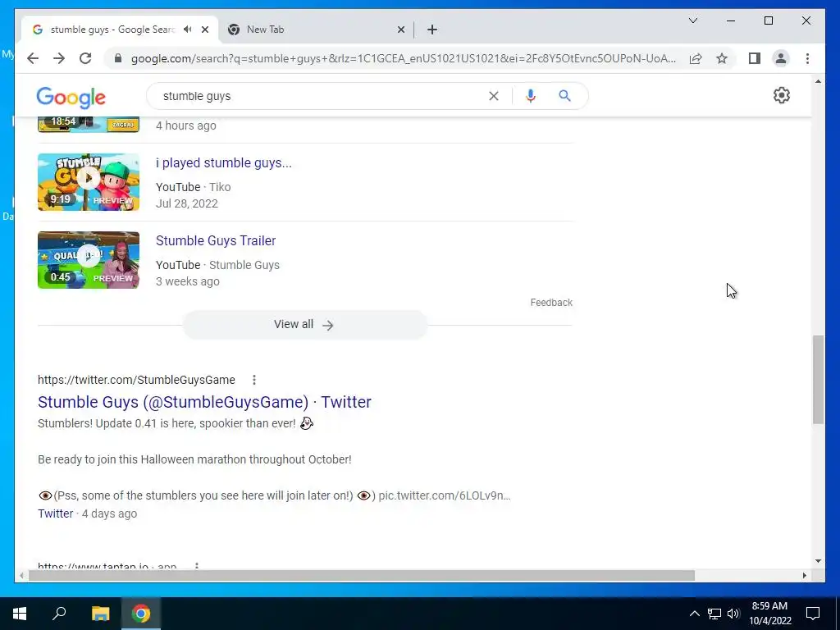
Task: Click the Feedback link below the videos
Action: pos(551,303)
